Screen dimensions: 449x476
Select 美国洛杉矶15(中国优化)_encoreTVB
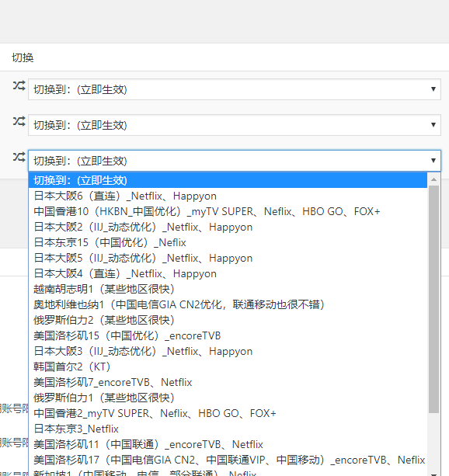tap(228, 335)
